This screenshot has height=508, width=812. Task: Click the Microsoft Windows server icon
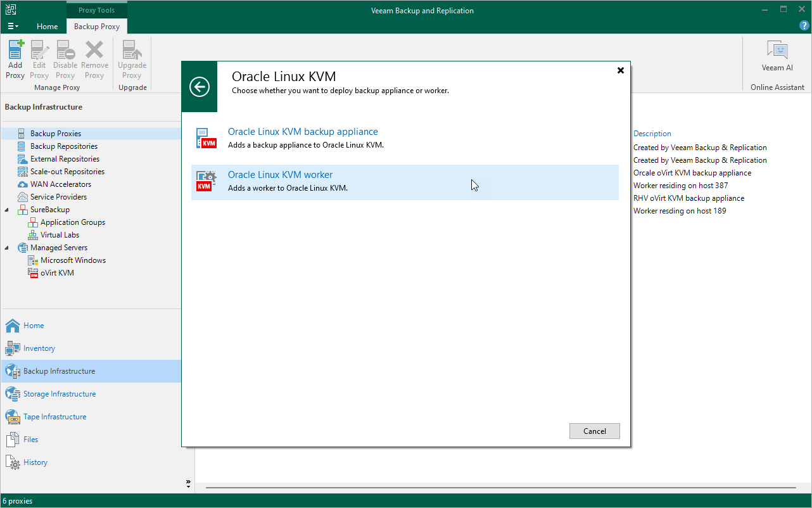tap(33, 260)
